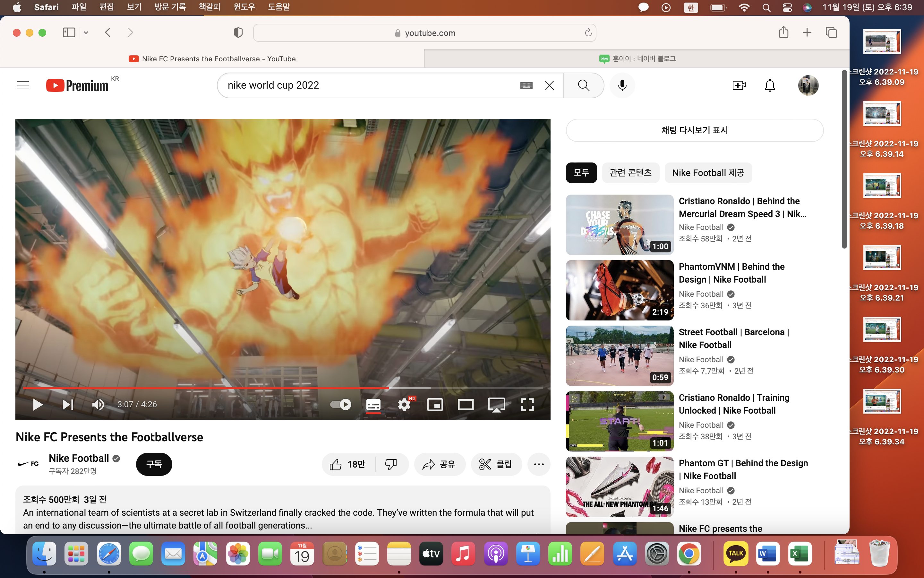Image resolution: width=924 pixels, height=578 pixels.
Task: Select 'Nike FC Presents the Footballverse' tab
Action: click(212, 58)
